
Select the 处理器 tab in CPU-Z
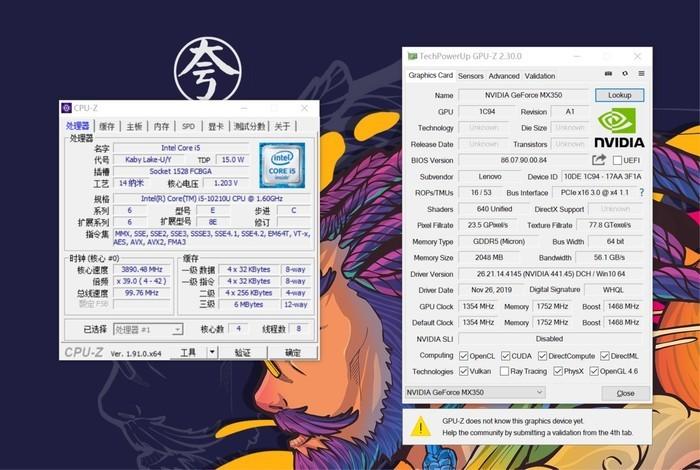coord(78,126)
